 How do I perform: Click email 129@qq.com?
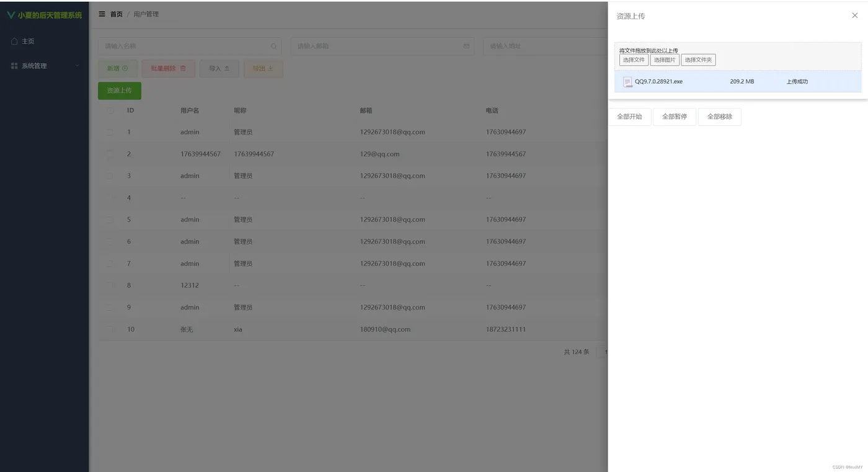click(380, 154)
